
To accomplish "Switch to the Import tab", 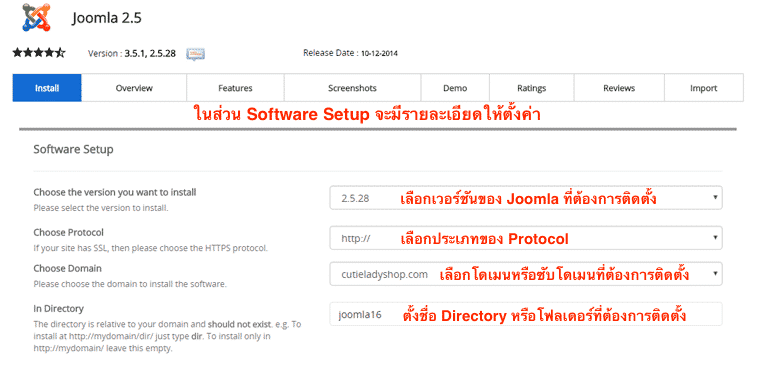I will click(x=704, y=88).
